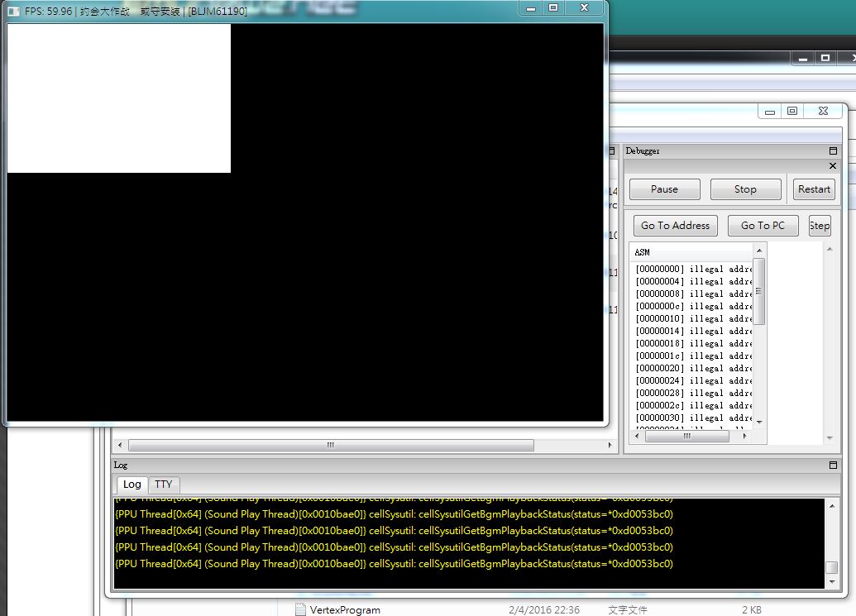Maximize the RPCS3 main window
This screenshot has height=616, width=856.
pyautogui.click(x=792, y=111)
